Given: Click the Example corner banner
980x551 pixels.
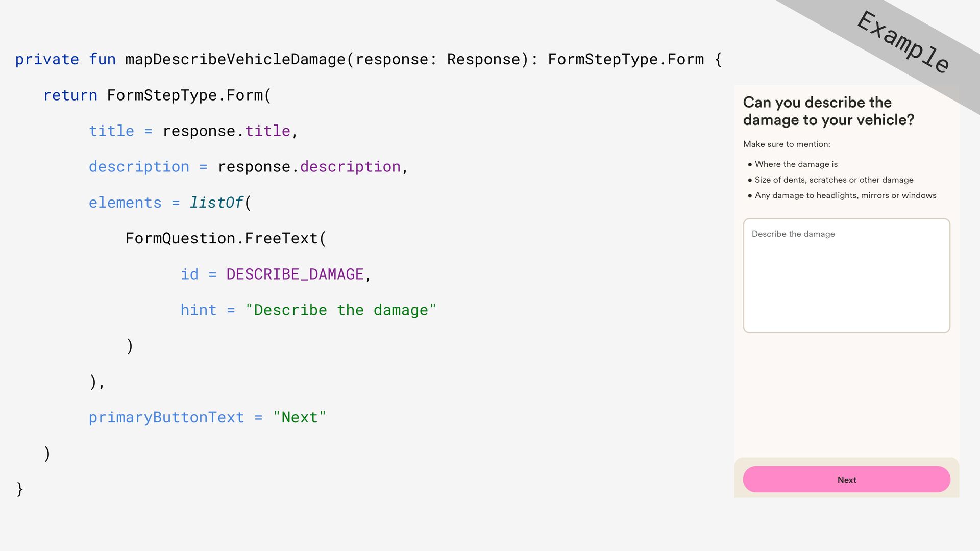Looking at the screenshot, I should 902,42.
